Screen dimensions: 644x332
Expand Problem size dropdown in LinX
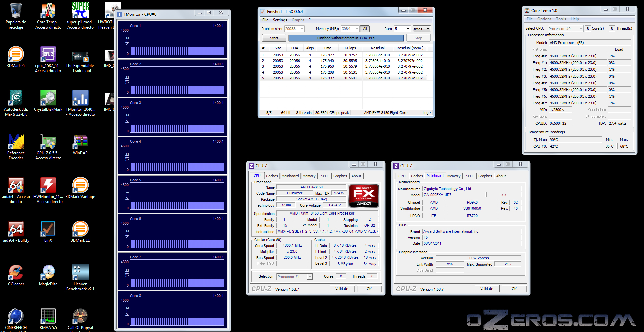click(x=302, y=29)
